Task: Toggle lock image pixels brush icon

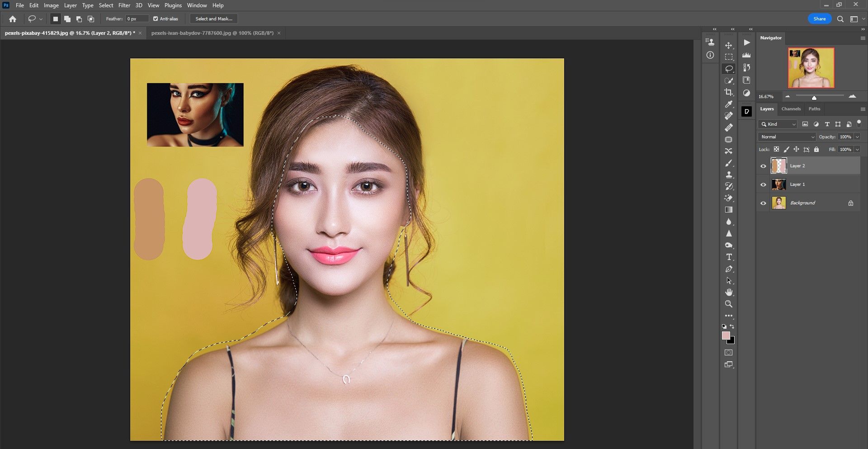Action: tap(786, 149)
